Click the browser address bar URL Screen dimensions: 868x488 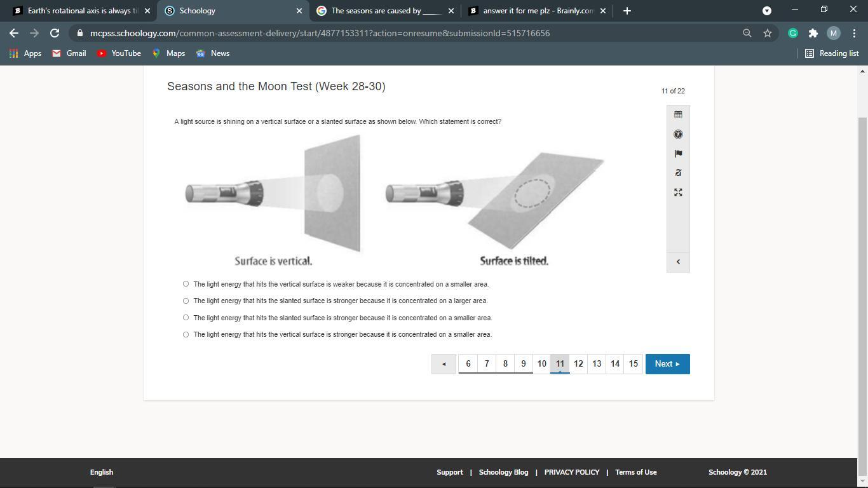(x=320, y=33)
